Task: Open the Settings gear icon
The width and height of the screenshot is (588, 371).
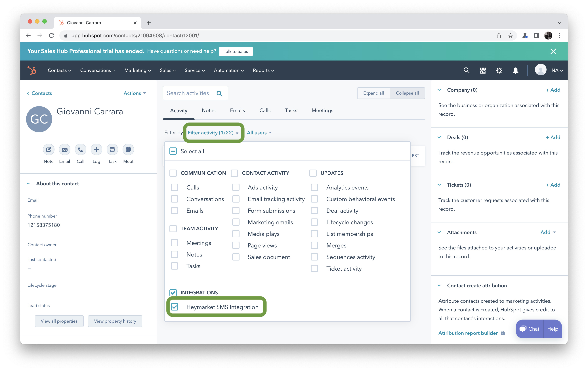Action: click(x=499, y=70)
